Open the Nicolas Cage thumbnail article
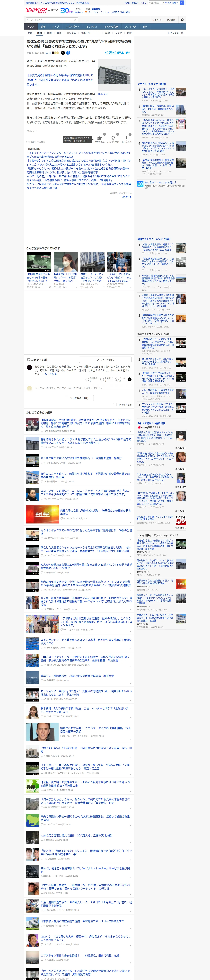This screenshot has width=210, height=980. pyautogui.click(x=42, y=732)
